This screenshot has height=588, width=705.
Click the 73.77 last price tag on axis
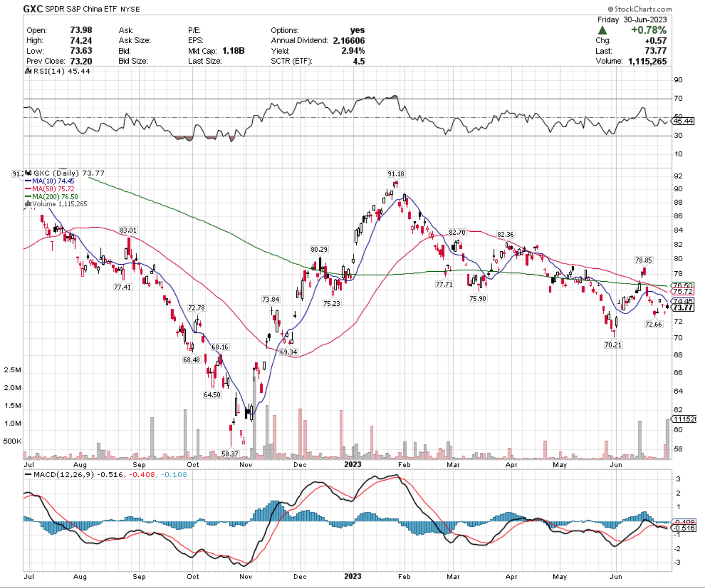[683, 308]
